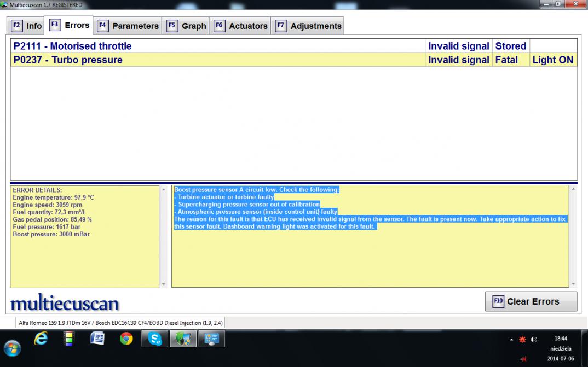This screenshot has height=367, width=588.
Task: Open the media player taskbar icon
Action: 68,339
